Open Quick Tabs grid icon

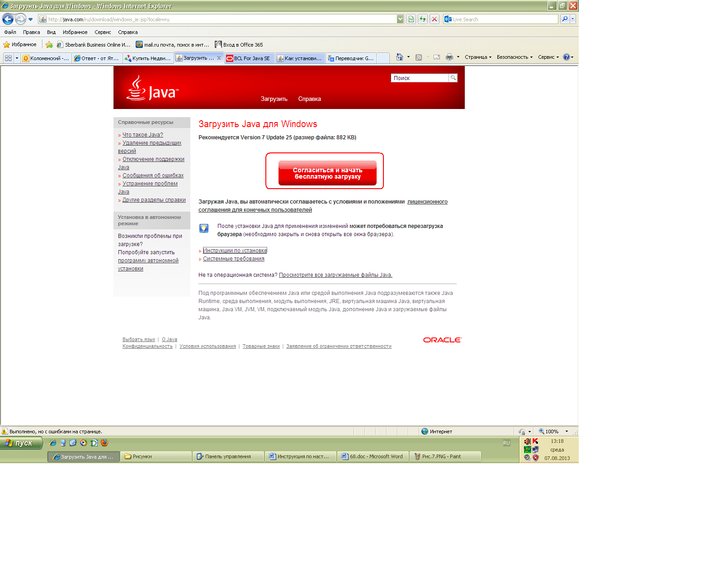tap(8, 58)
